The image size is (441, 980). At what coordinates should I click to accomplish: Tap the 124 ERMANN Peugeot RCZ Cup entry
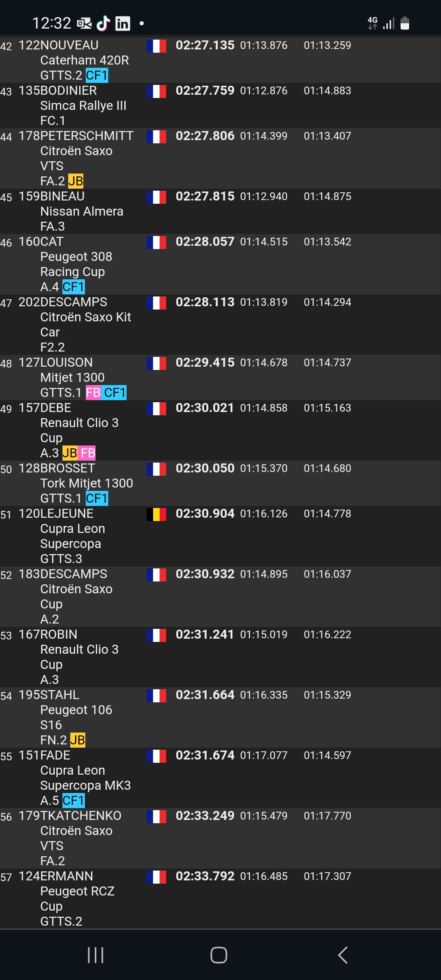click(x=220, y=899)
